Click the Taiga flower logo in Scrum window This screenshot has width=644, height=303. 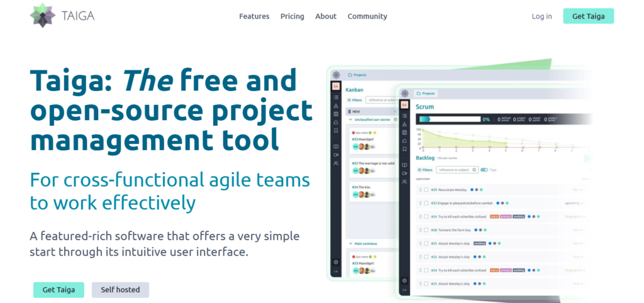click(x=404, y=93)
